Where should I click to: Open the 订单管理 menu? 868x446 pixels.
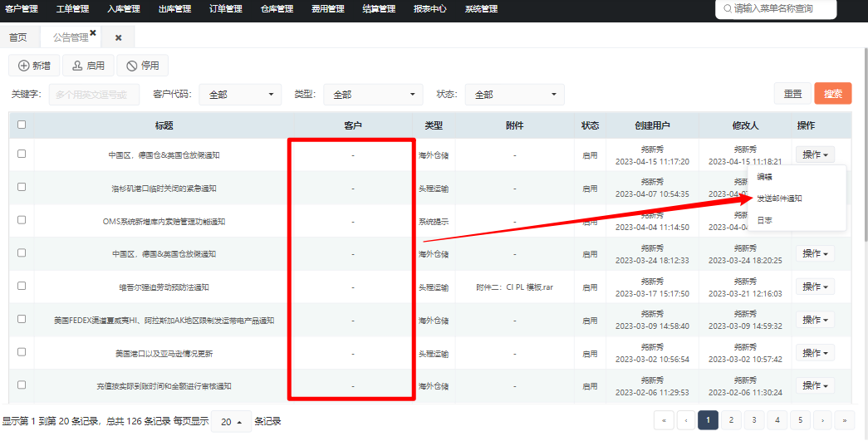pos(226,9)
